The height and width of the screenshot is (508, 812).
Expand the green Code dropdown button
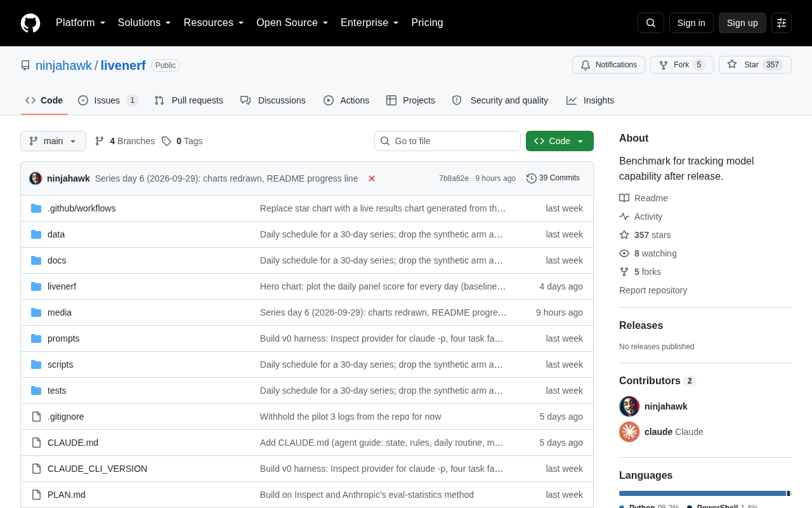(x=560, y=141)
